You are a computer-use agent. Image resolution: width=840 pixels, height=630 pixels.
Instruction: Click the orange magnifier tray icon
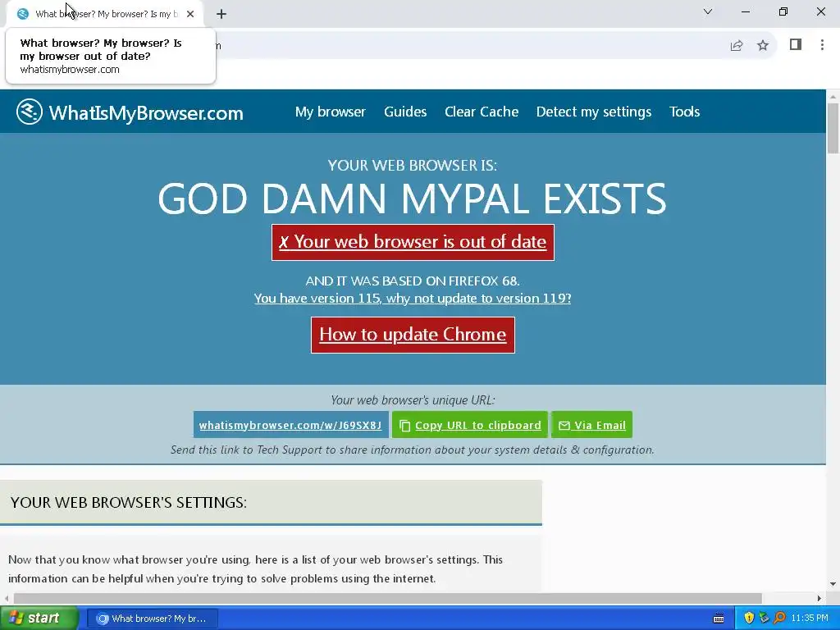(779, 618)
